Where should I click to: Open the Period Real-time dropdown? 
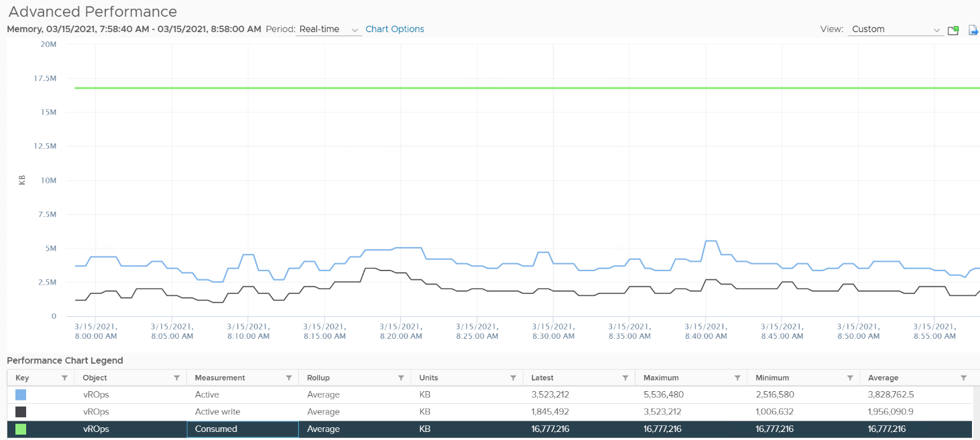pos(328,29)
